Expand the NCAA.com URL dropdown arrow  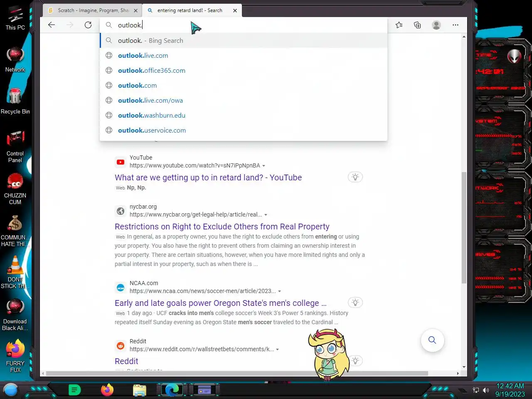coord(279,291)
